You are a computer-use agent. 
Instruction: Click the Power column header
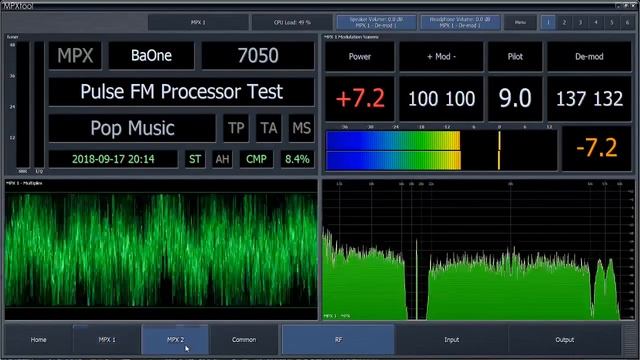[x=360, y=57]
